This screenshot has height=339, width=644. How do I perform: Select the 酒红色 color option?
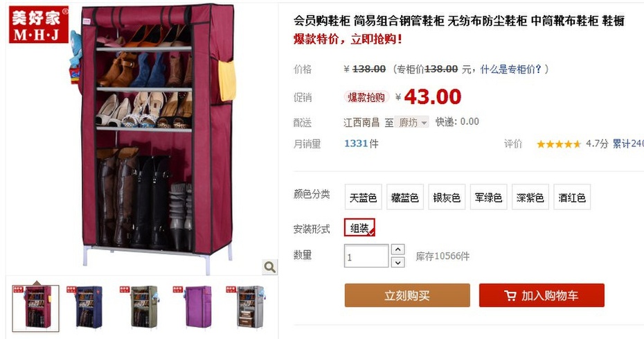tap(572, 198)
